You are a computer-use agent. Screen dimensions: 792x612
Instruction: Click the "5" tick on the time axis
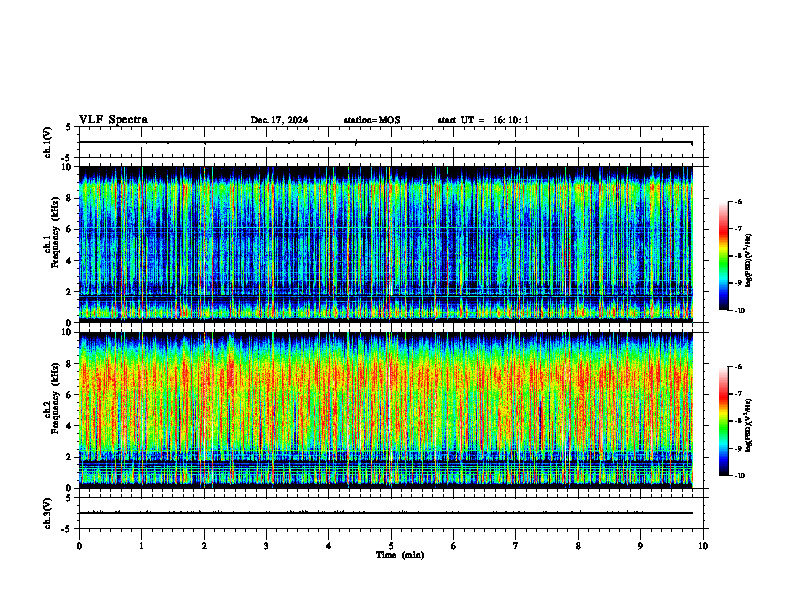tap(391, 546)
